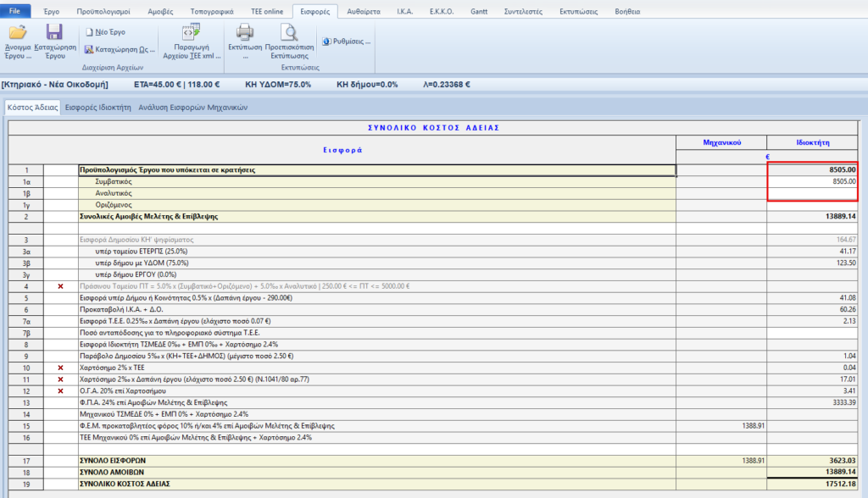Toggle the red X for Ο.Γ.Α. 20% row

click(60, 391)
